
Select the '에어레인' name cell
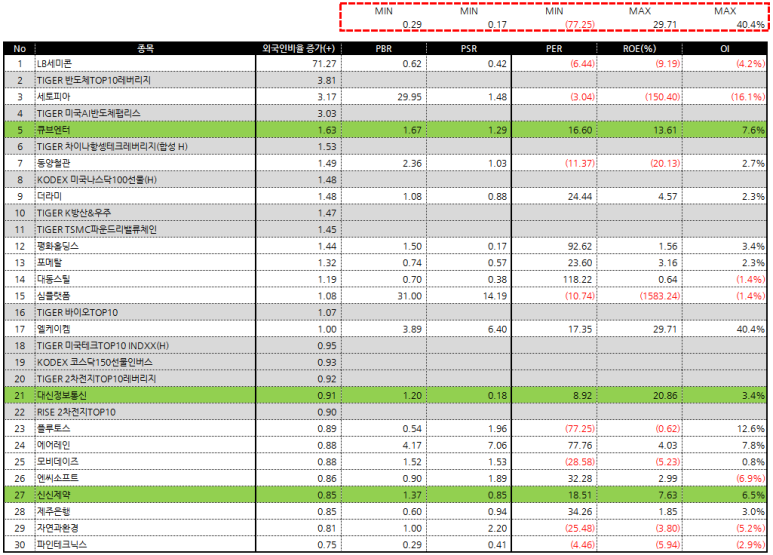pos(54,445)
